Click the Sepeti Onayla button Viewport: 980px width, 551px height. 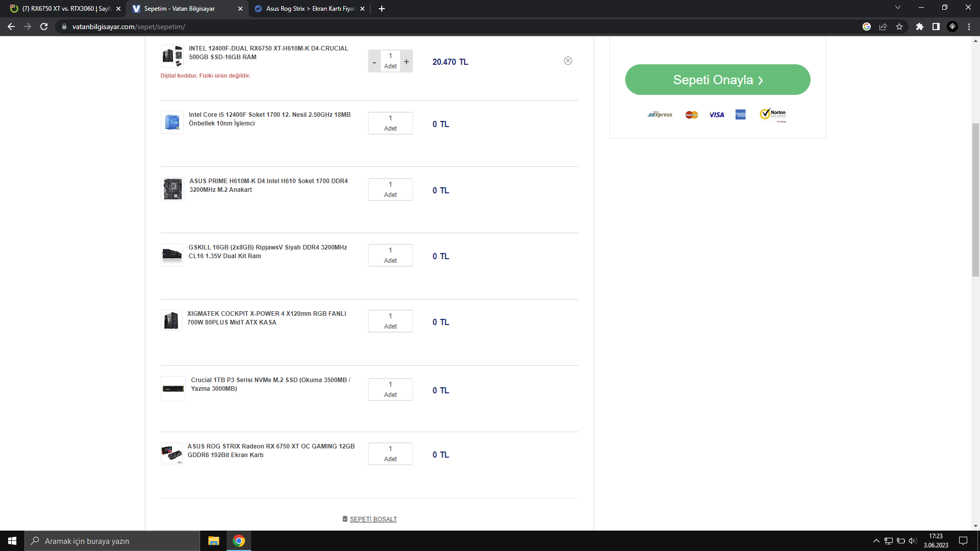[717, 80]
